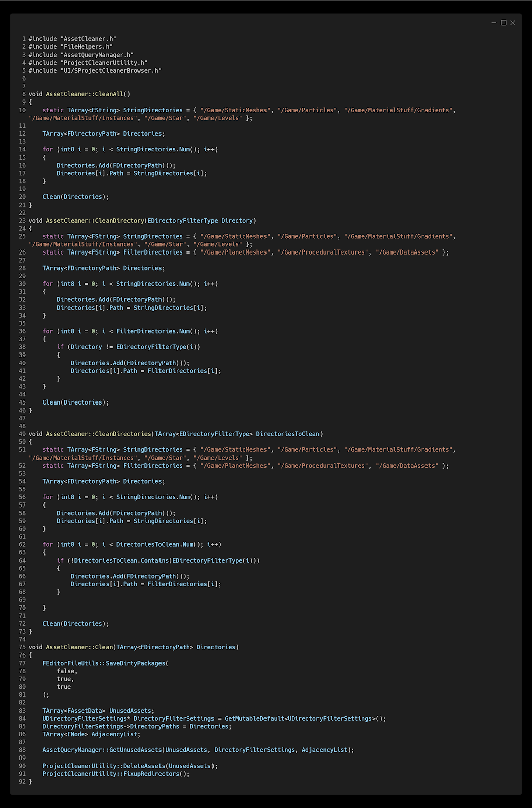The width and height of the screenshot is (532, 808).
Task: Click "Directories.Add(FDirectoryPath());" on line 16
Action: click(x=116, y=166)
